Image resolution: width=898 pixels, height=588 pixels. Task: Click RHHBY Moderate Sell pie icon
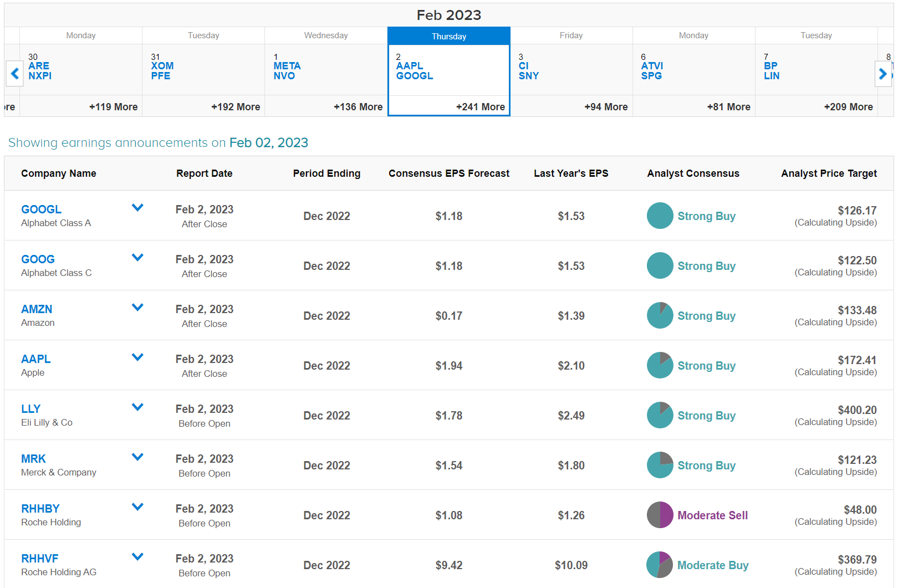click(660, 515)
